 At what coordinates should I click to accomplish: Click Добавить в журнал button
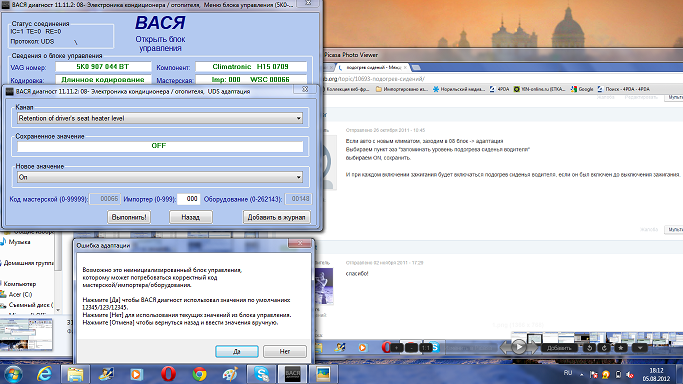tap(277, 217)
